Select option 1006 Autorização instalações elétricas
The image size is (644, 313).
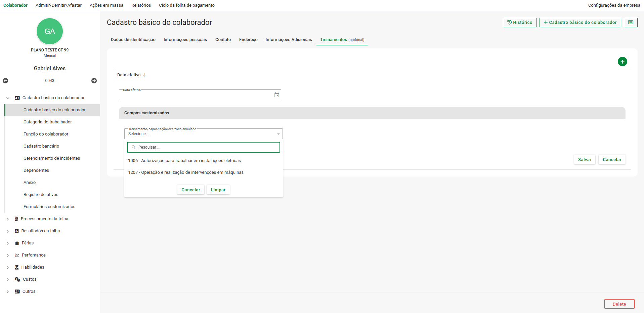click(184, 161)
